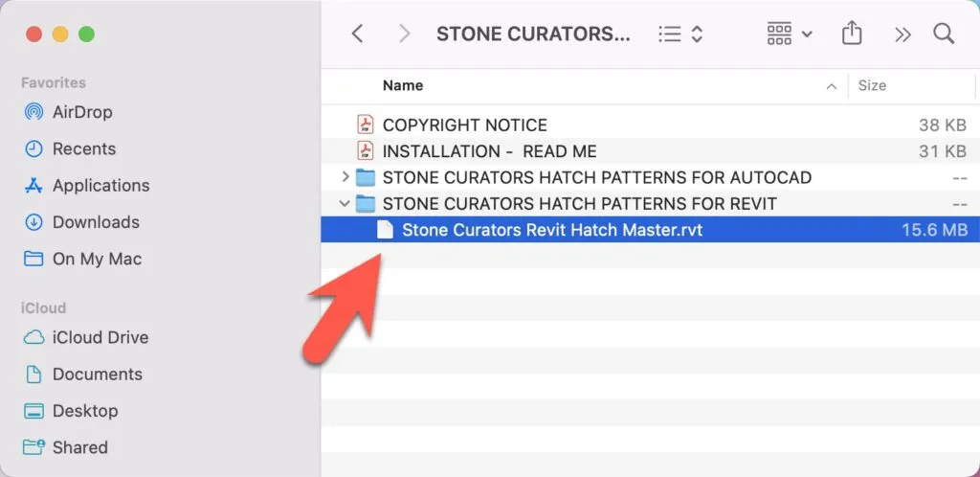Open On My Mac label in sidebar
Screen dimensions: 980x477
click(x=98, y=259)
